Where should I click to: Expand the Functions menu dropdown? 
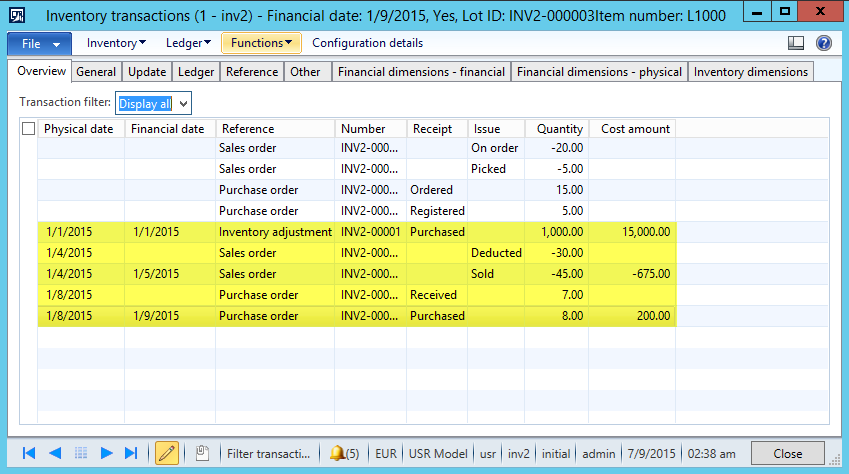pyautogui.click(x=261, y=43)
